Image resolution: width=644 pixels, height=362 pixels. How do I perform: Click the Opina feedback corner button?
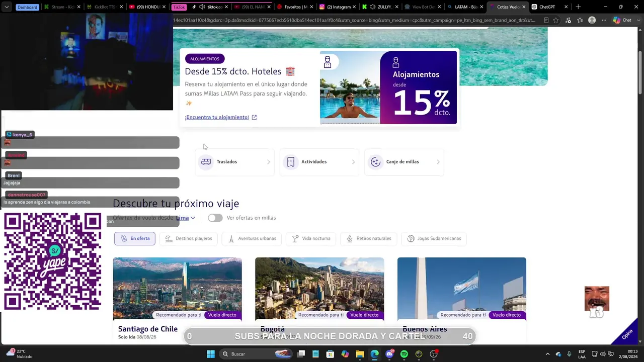(x=628, y=334)
